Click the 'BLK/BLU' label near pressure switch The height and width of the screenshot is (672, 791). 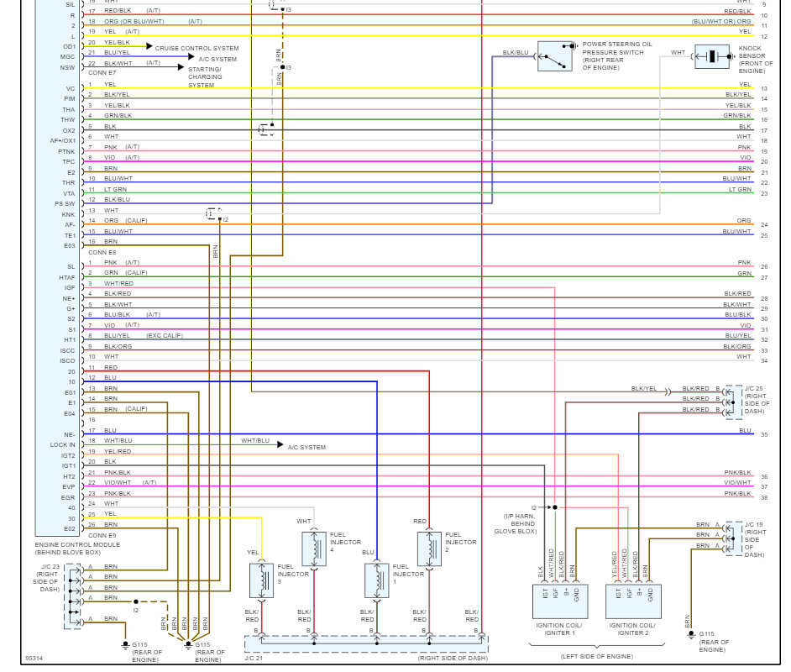pyautogui.click(x=516, y=52)
